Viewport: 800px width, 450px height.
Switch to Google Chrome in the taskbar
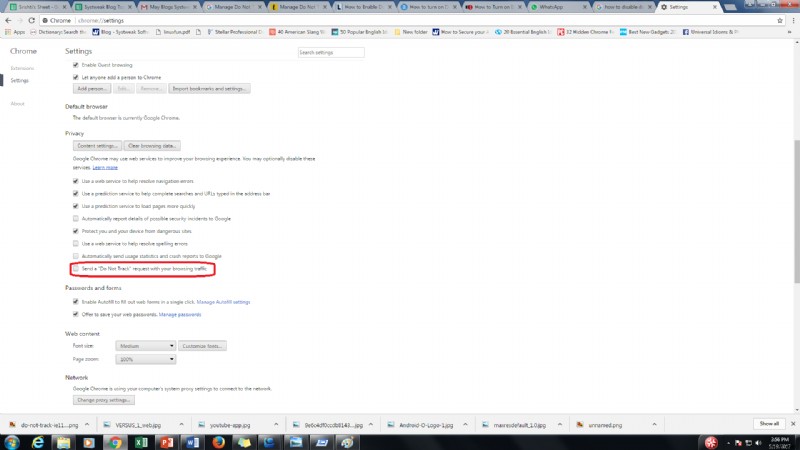point(115,442)
